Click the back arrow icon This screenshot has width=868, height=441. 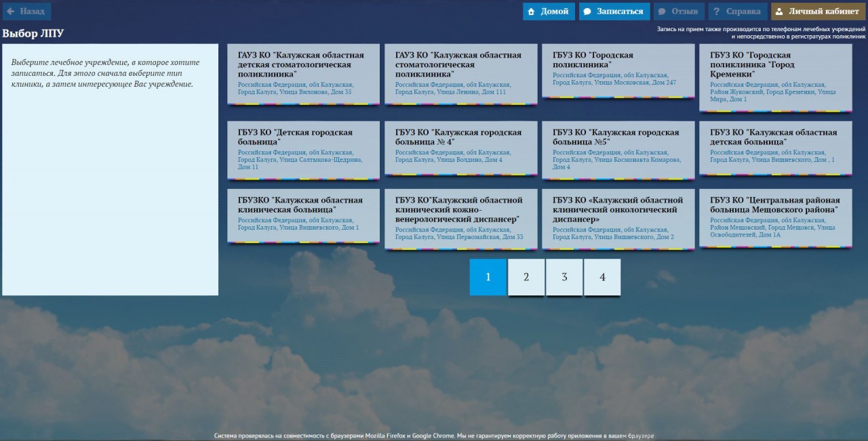(x=11, y=12)
